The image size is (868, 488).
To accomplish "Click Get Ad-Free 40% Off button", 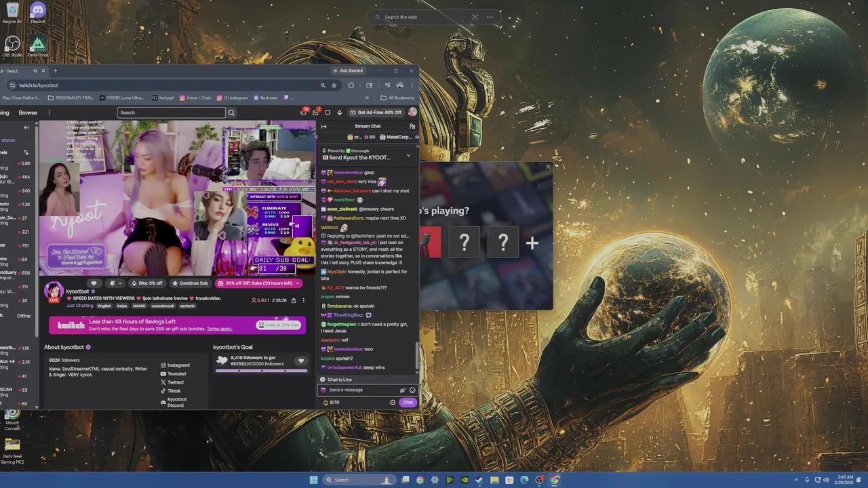I will (376, 113).
